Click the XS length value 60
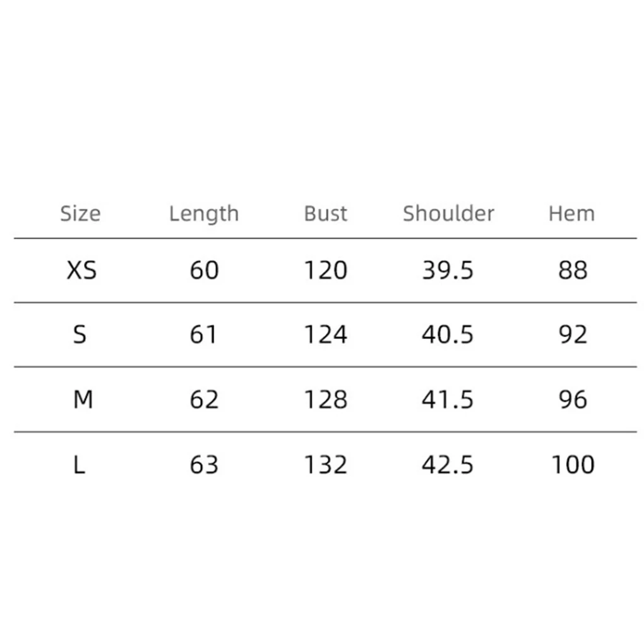This screenshot has height=644, width=644. (204, 271)
